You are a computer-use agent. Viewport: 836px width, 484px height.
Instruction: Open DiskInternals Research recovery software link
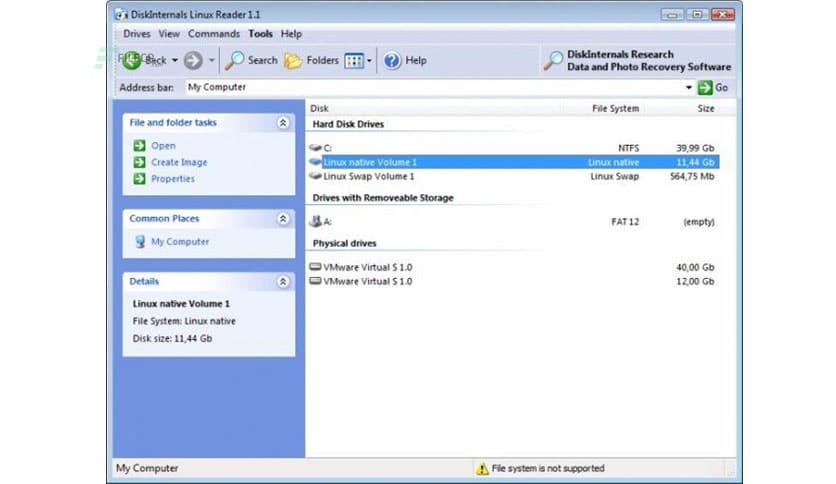click(637, 61)
